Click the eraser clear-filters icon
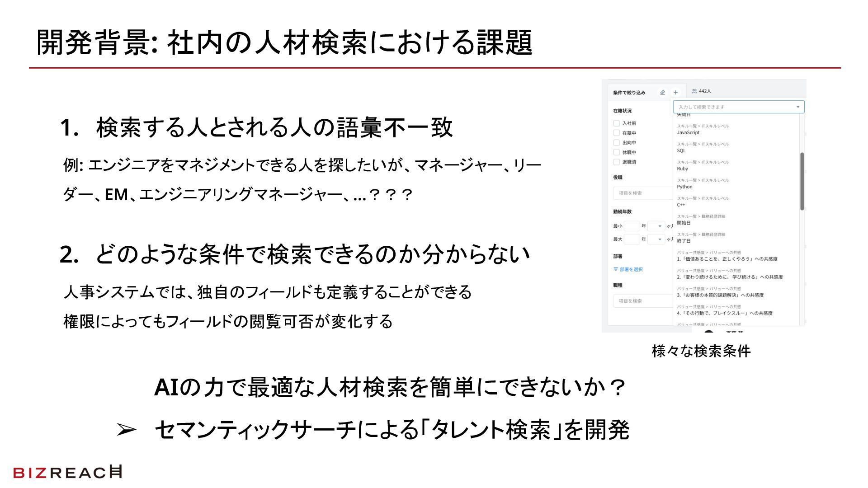Image resolution: width=868 pixels, height=488 pixels. [662, 93]
